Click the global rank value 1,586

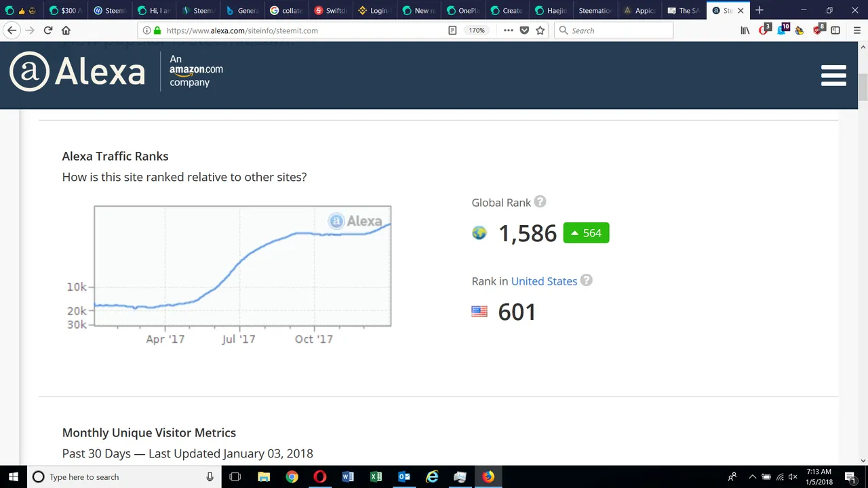tap(527, 233)
